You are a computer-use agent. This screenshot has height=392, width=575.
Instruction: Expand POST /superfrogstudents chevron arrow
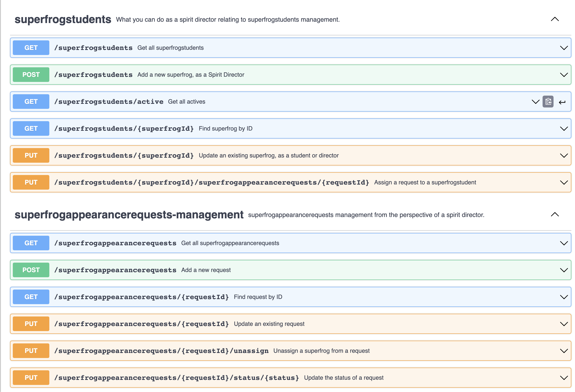coord(564,75)
